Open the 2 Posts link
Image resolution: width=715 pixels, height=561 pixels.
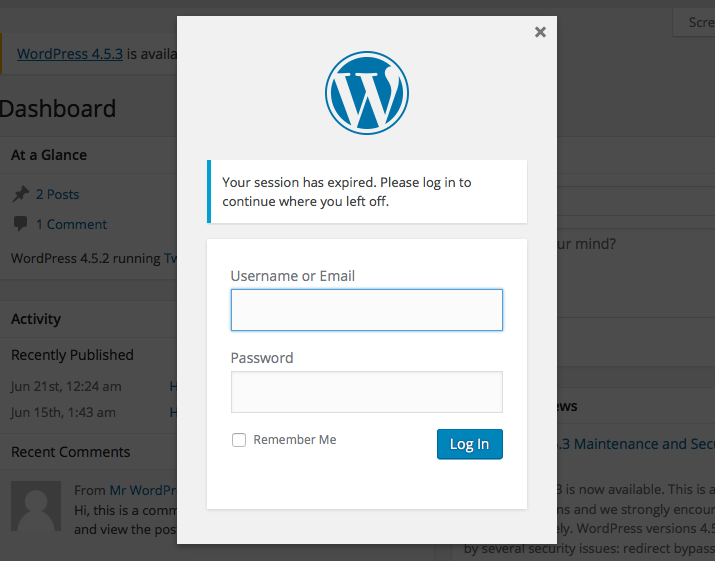point(57,194)
